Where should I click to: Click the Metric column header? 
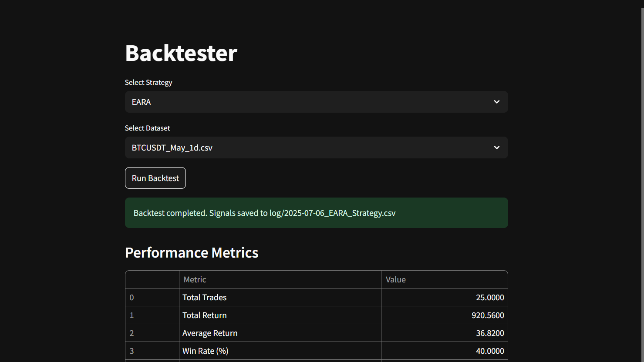(195, 279)
